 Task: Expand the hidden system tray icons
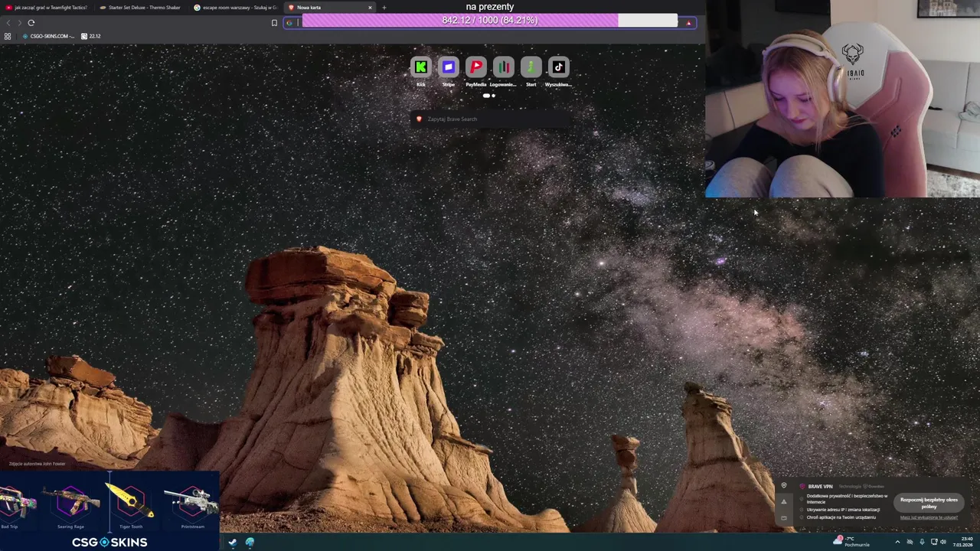coord(897,543)
